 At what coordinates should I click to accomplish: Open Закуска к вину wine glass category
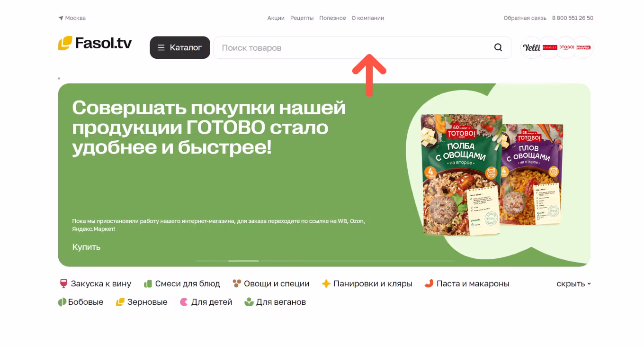[x=95, y=283]
